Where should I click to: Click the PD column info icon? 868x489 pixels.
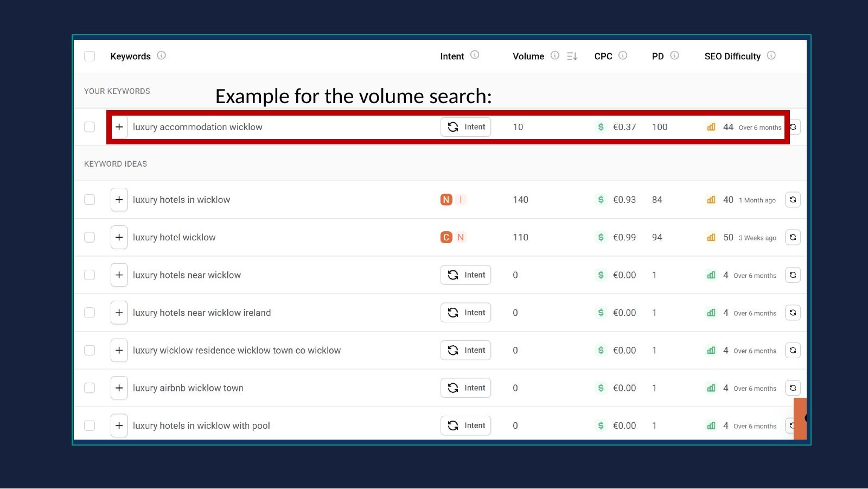(674, 55)
